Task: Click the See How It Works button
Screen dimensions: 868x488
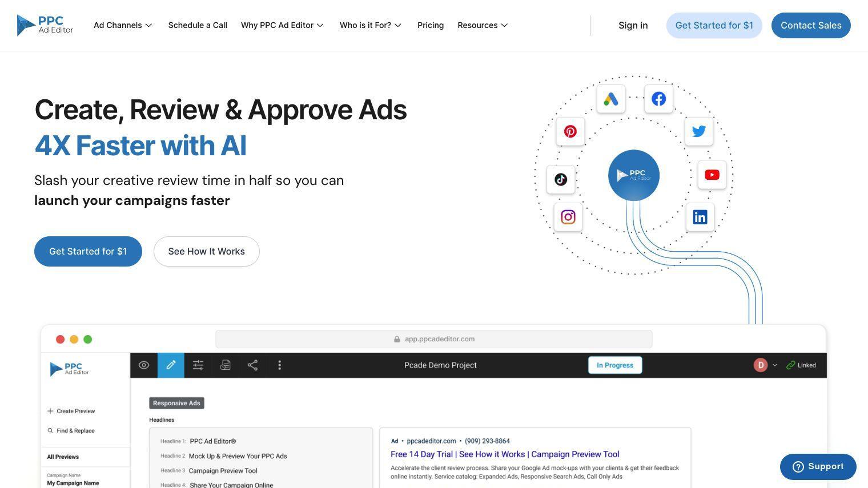Action: click(x=207, y=251)
